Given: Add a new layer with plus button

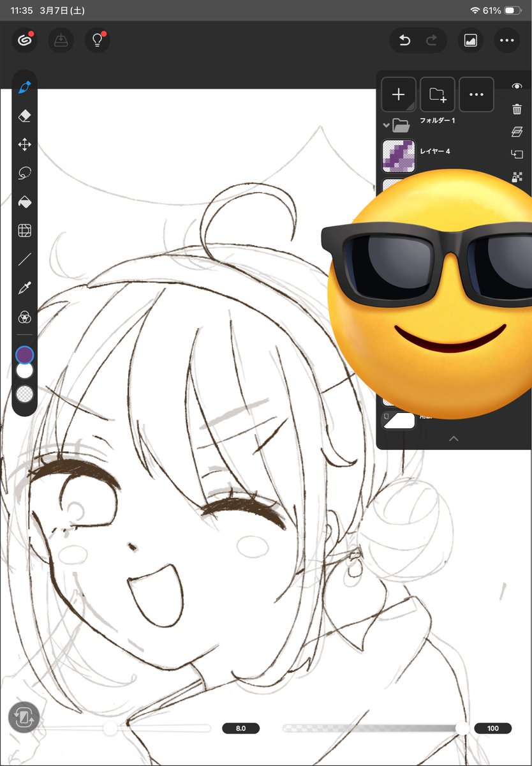Looking at the screenshot, I should [399, 94].
